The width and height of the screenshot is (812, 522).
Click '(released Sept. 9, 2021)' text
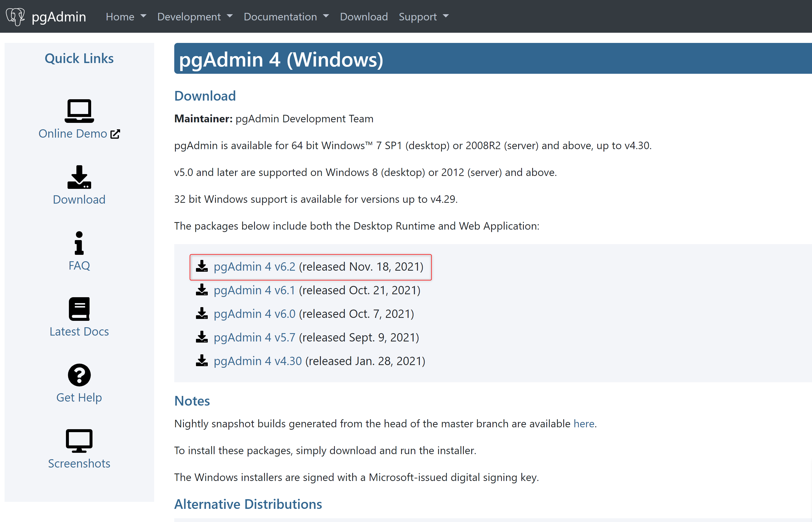click(359, 338)
